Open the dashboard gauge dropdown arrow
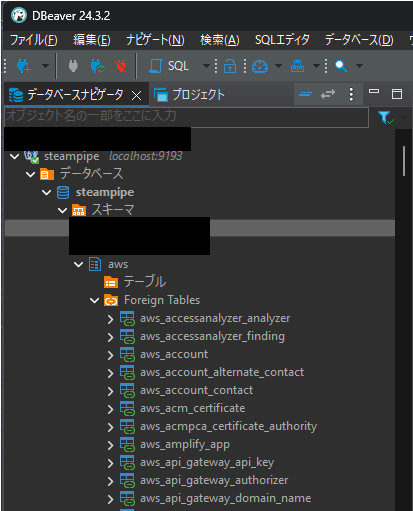This screenshot has height=511, width=413. coord(278,66)
